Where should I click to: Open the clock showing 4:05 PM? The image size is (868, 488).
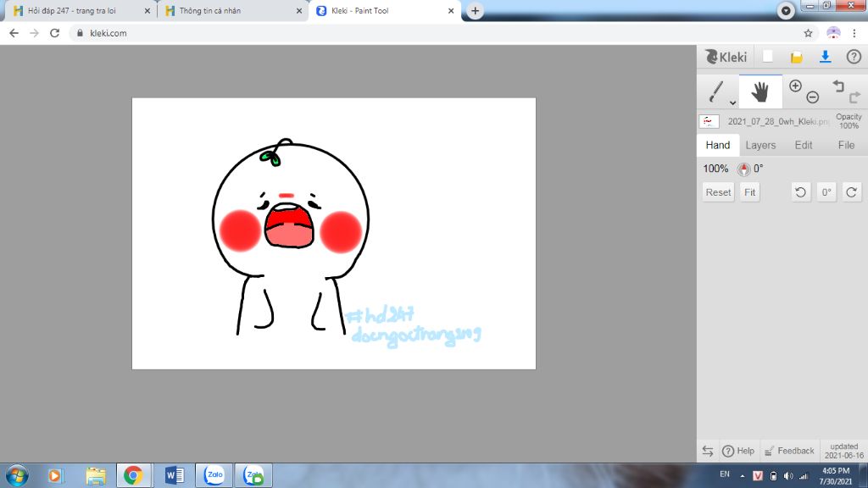(835, 476)
